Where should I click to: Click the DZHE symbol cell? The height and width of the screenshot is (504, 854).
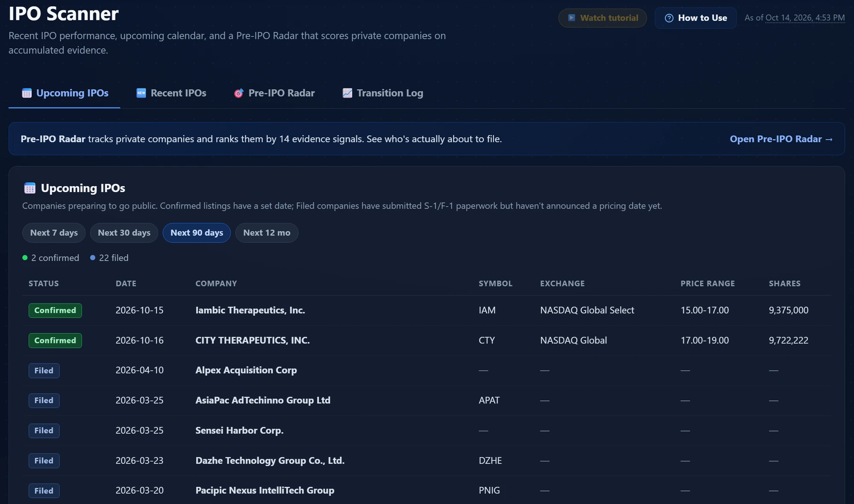[490, 460]
